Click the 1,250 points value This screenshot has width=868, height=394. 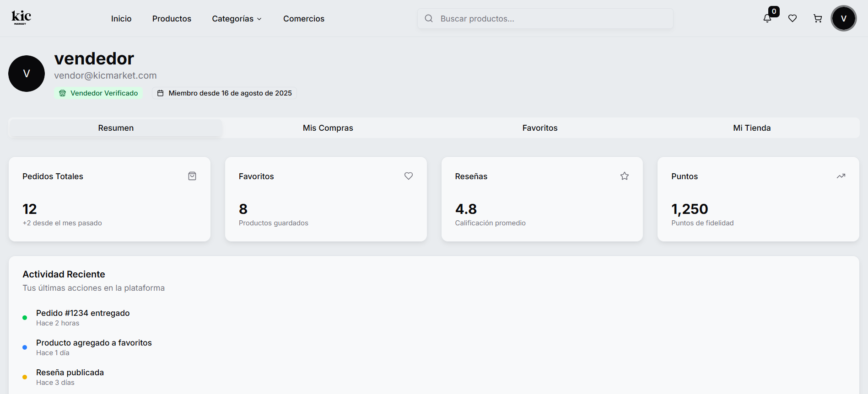[690, 209]
